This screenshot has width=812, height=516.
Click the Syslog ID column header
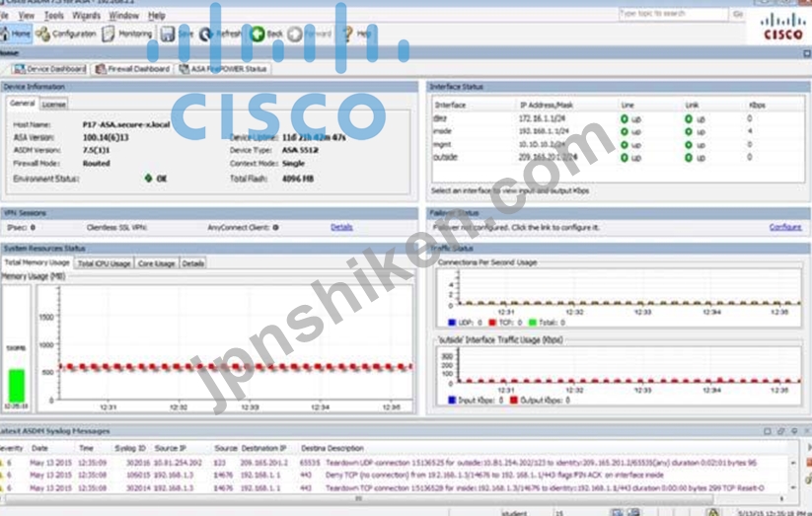point(129,448)
